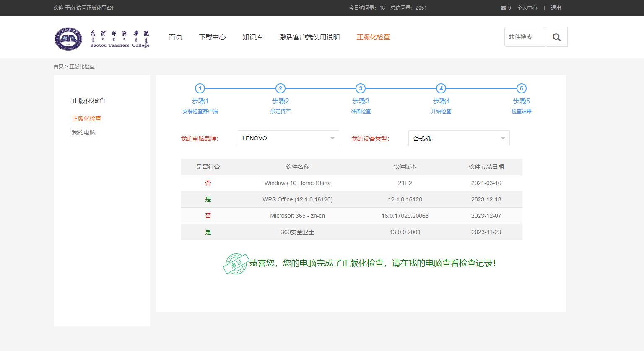The image size is (644, 351).
Task: Focus the 软件搜索 search field
Action: pos(525,37)
